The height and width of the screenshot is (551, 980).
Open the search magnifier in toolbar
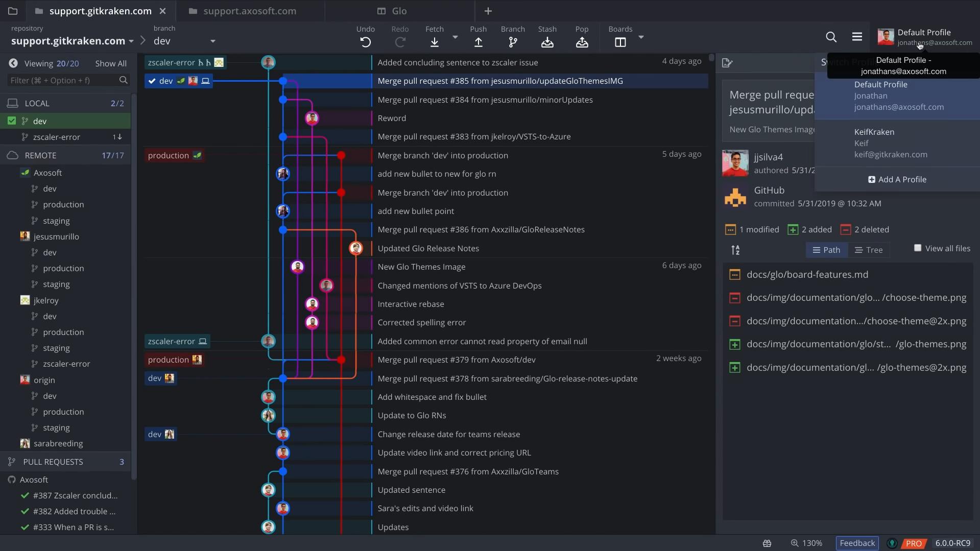[x=831, y=37]
